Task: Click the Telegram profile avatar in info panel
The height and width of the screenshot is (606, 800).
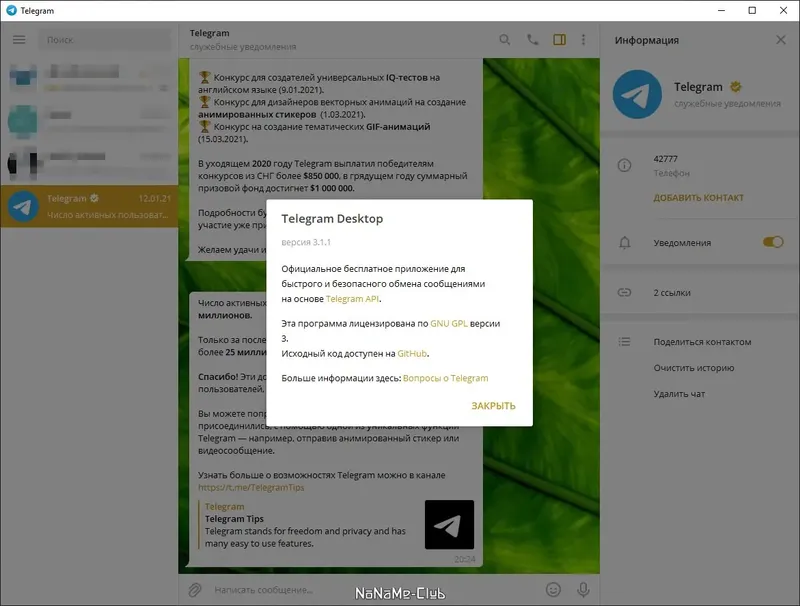Action: click(x=637, y=94)
